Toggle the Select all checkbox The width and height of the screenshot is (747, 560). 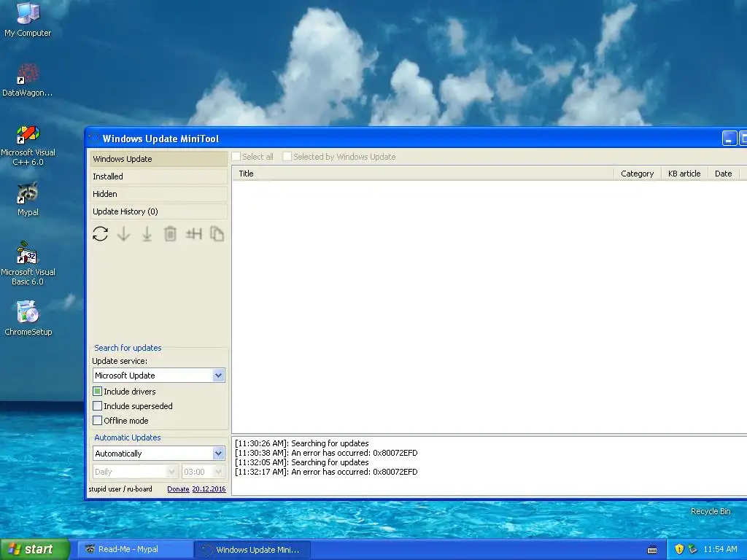click(236, 157)
